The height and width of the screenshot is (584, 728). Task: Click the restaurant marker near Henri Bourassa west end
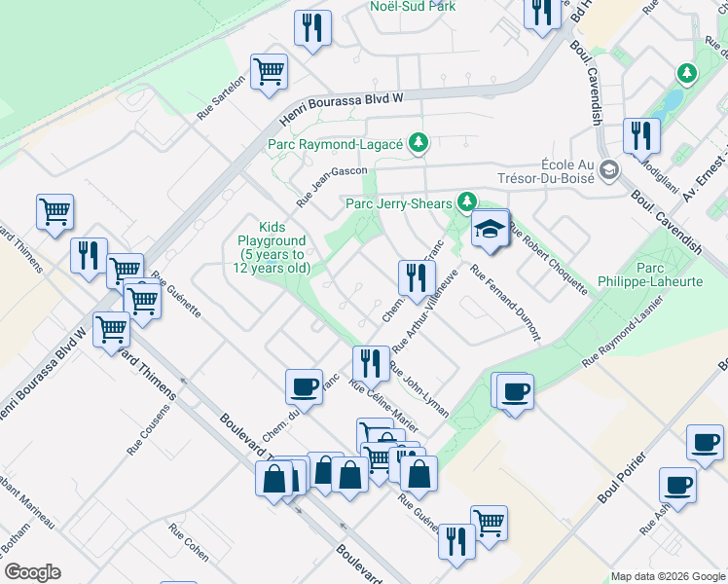(89, 258)
